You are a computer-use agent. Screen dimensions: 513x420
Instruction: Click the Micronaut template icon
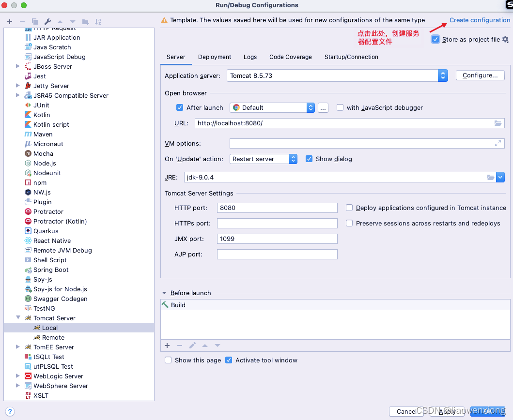click(28, 144)
